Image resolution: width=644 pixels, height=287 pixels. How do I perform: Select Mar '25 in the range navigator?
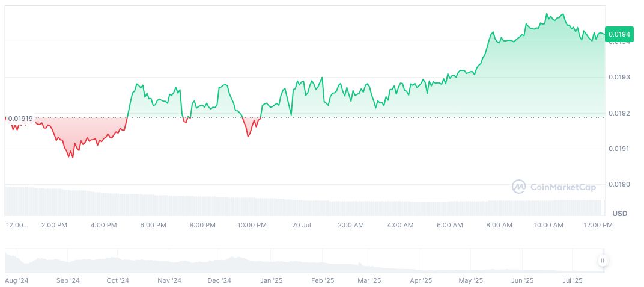coord(369,280)
